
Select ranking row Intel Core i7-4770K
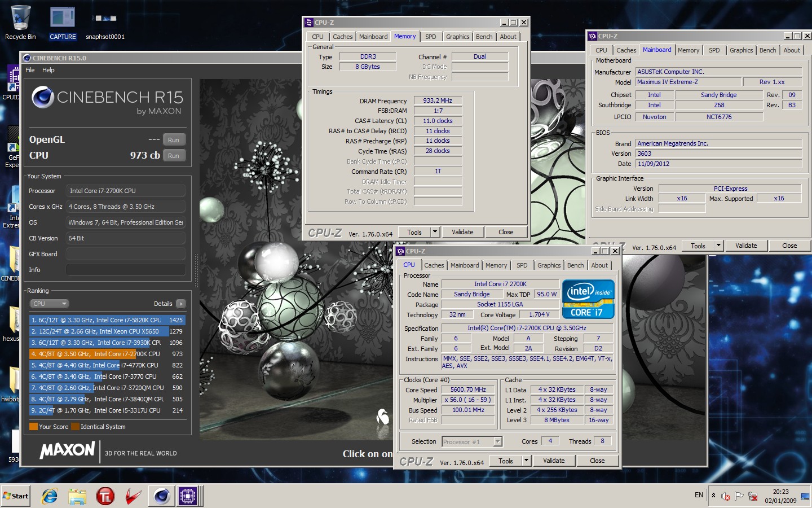click(107, 365)
